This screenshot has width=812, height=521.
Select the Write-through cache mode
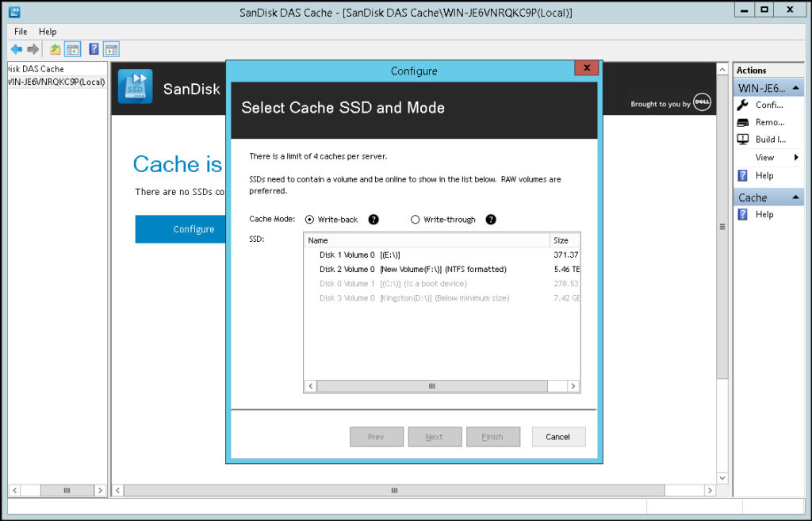coord(415,220)
